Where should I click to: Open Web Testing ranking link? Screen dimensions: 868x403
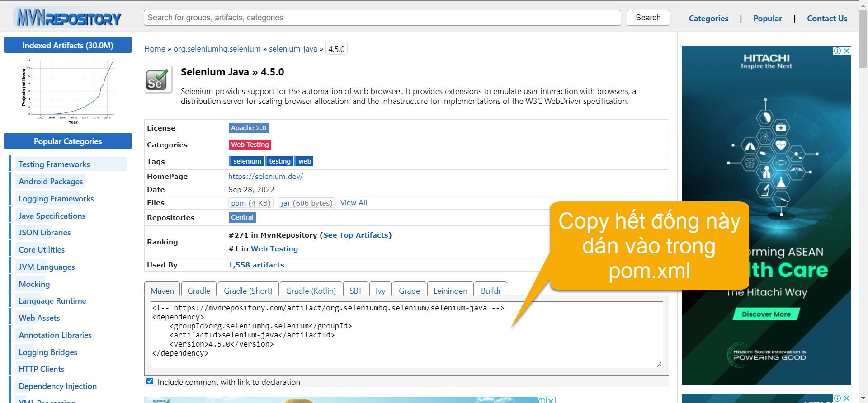click(274, 248)
